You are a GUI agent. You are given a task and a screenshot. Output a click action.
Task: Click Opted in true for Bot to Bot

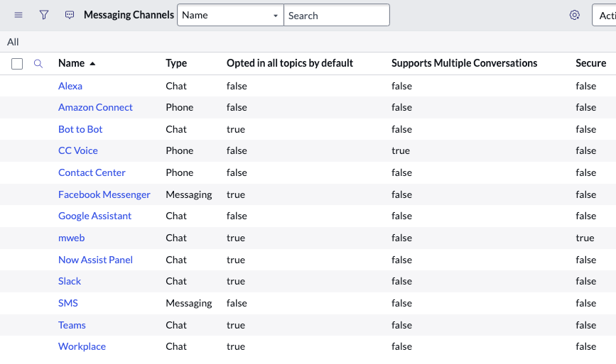(236, 129)
